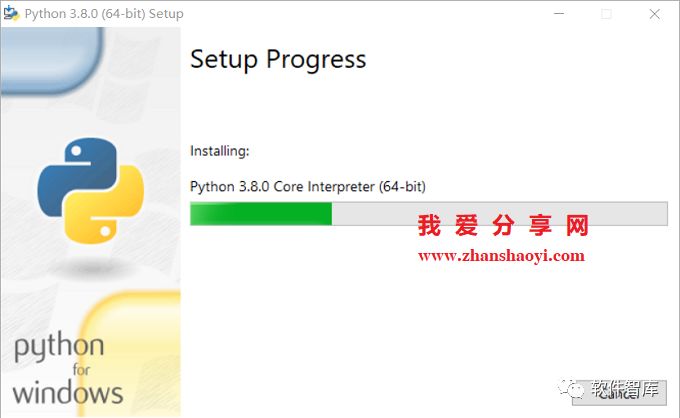Click the "windows" word in sidebar branding
This screenshot has width=680, height=418.
coord(68,393)
